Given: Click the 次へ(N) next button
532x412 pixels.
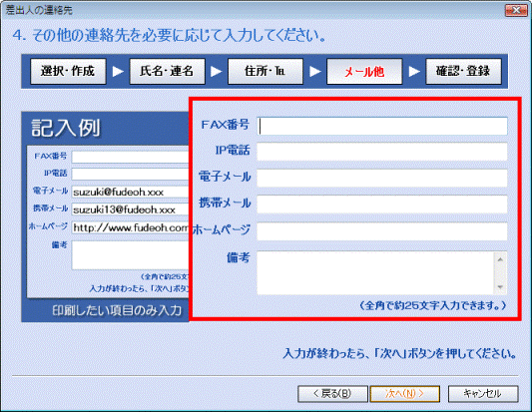Looking at the screenshot, I should tap(405, 394).
